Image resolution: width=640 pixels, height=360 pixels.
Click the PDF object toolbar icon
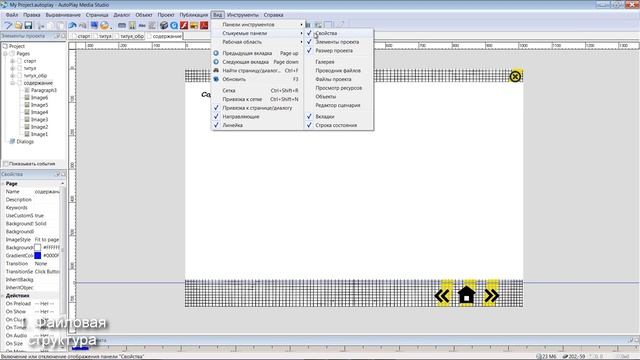tap(204, 25)
